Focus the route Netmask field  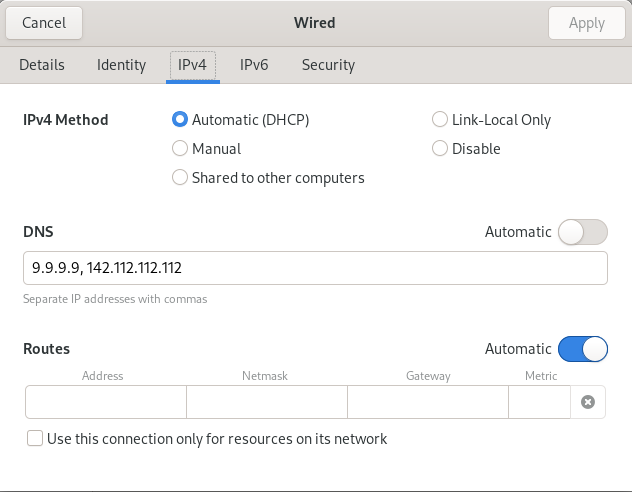click(x=267, y=402)
